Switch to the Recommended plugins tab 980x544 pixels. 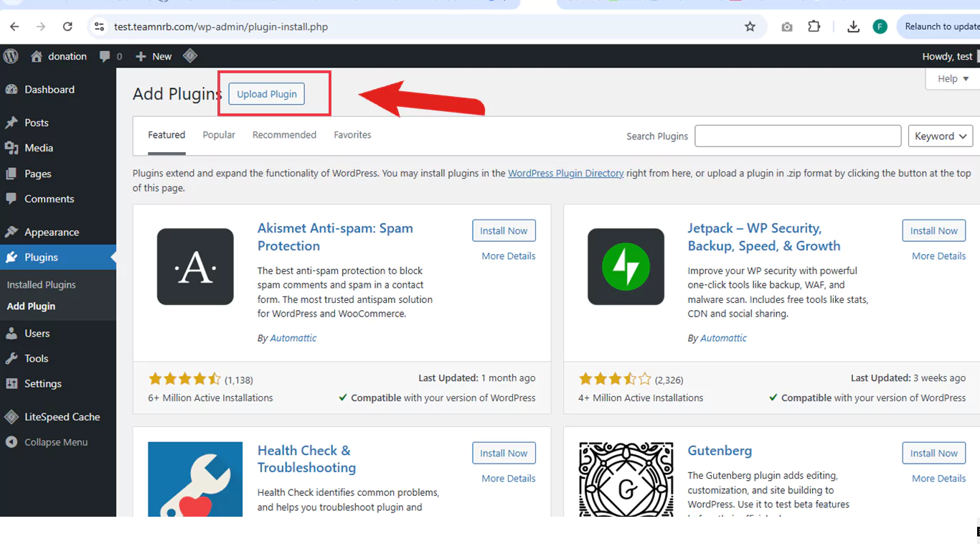pyautogui.click(x=284, y=135)
